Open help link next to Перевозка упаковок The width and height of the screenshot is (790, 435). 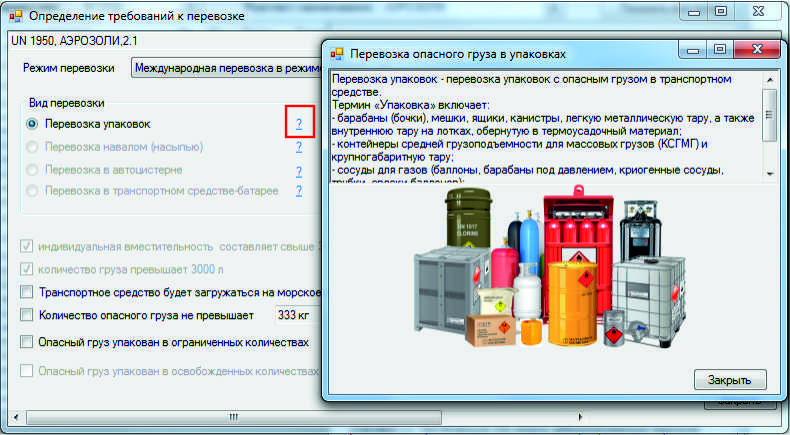299,124
